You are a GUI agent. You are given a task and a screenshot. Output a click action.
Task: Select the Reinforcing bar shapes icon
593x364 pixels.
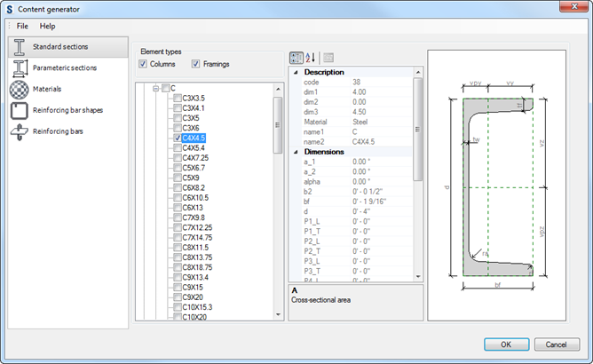[19, 111]
